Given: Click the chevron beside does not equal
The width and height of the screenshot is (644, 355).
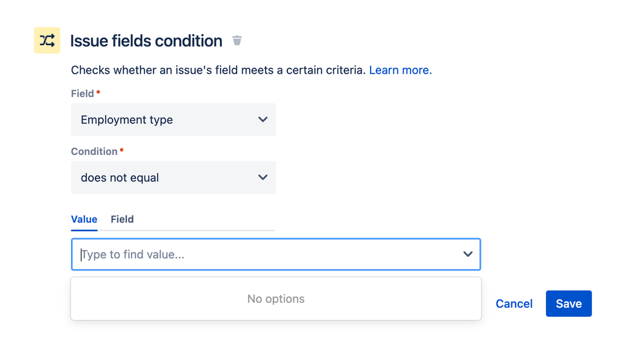Looking at the screenshot, I should point(263,177).
